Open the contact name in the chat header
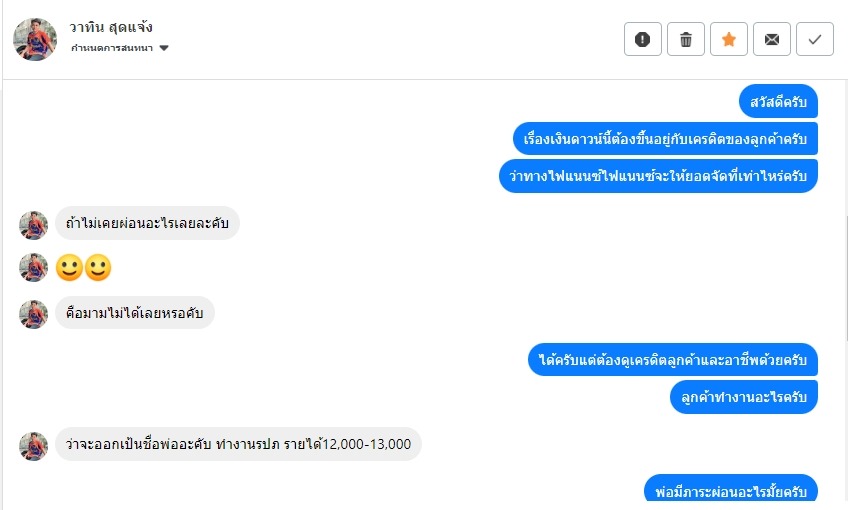 [x=111, y=27]
